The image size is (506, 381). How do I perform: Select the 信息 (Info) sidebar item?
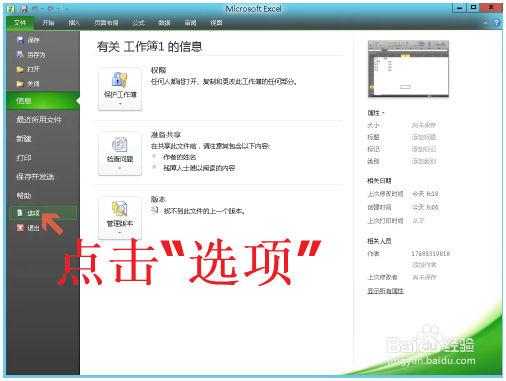pyautogui.click(x=43, y=100)
